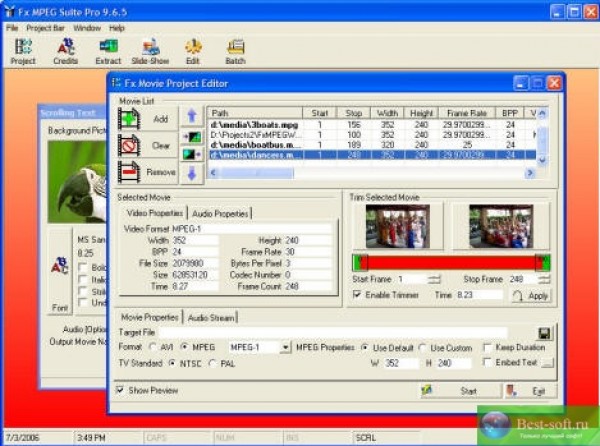Move selected movie up with blue arrow
This screenshot has width=600, height=446.
coord(191,117)
